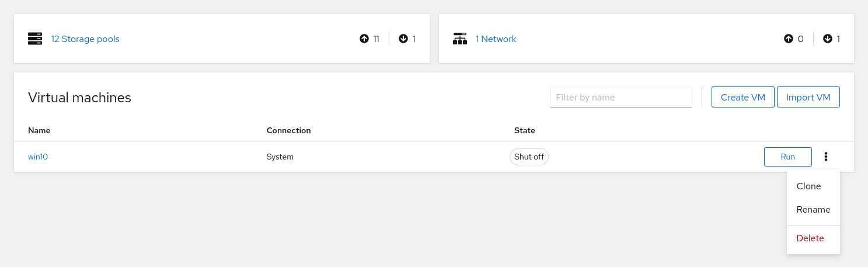This screenshot has width=868, height=267.
Task: Click the State column header
Action: coord(524,130)
